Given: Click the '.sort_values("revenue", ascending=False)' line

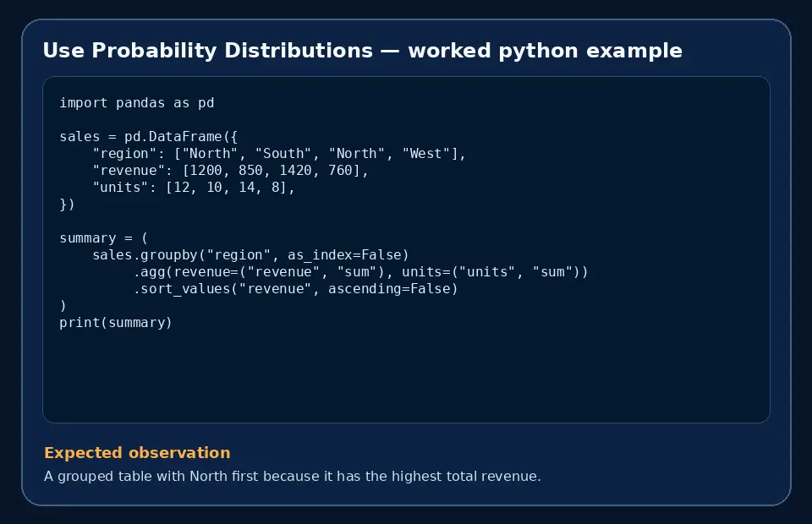Looking at the screenshot, I should (296, 289).
